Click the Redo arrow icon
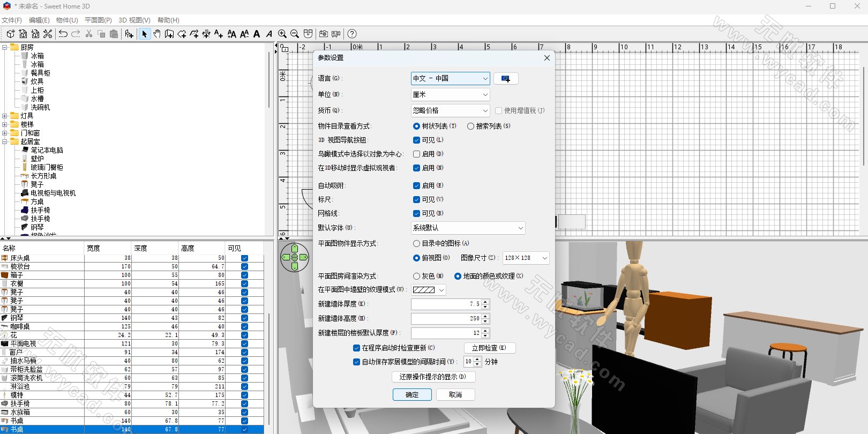This screenshot has height=434, width=868. 76,34
